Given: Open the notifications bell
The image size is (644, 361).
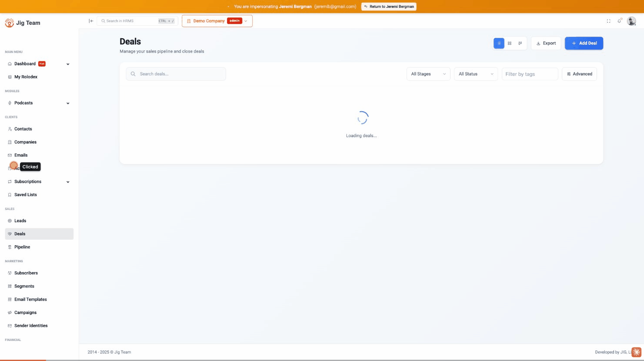Looking at the screenshot, I should 620,20.
